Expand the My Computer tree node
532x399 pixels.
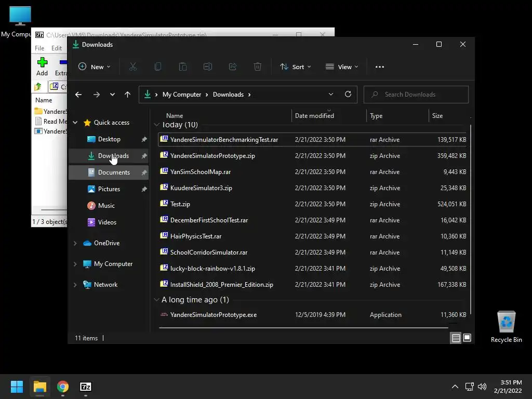75,264
